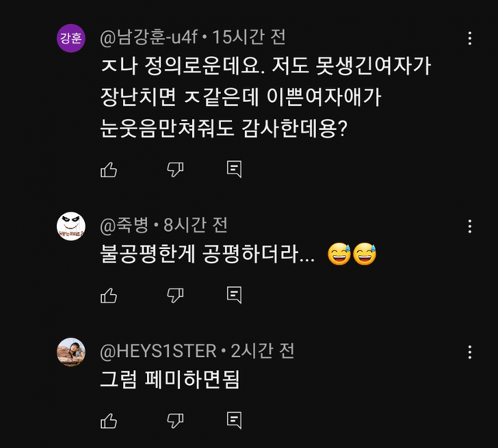The width and height of the screenshot is (498, 448).
Task: Open the @죽병 profile avatar
Action: [71, 226]
